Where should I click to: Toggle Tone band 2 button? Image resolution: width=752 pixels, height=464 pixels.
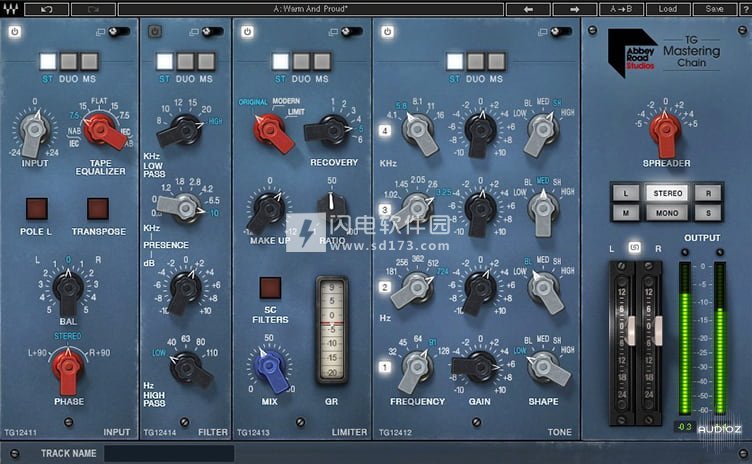tap(385, 287)
